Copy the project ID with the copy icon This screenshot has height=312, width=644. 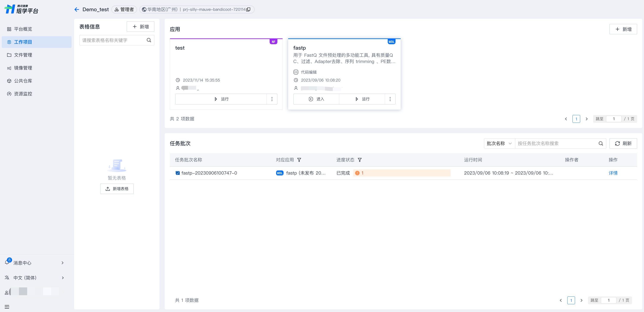[248, 9]
